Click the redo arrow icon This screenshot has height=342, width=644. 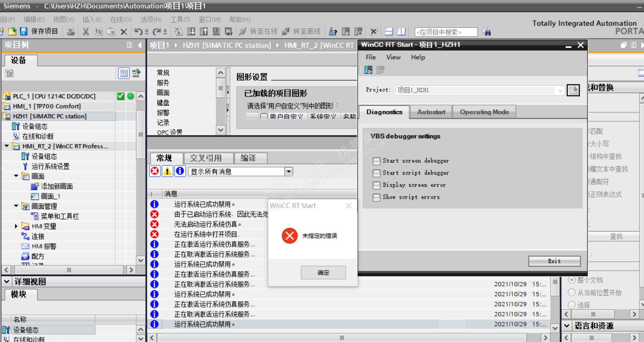156,32
